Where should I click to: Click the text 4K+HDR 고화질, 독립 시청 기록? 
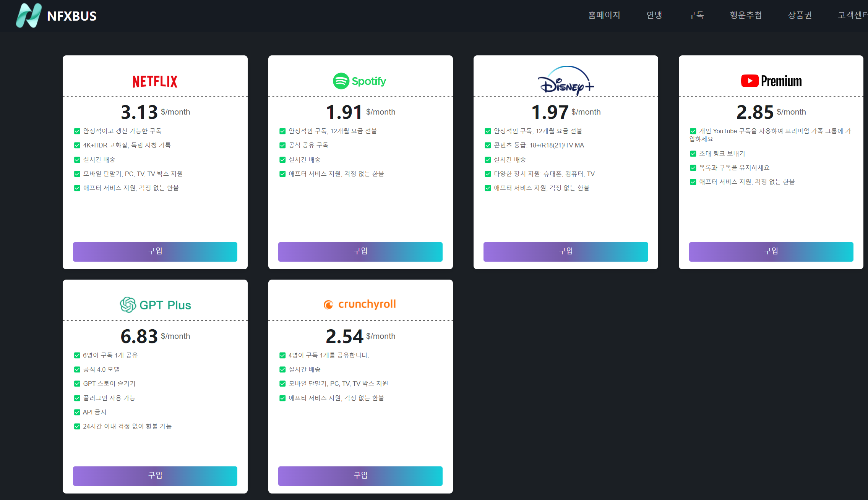point(127,145)
